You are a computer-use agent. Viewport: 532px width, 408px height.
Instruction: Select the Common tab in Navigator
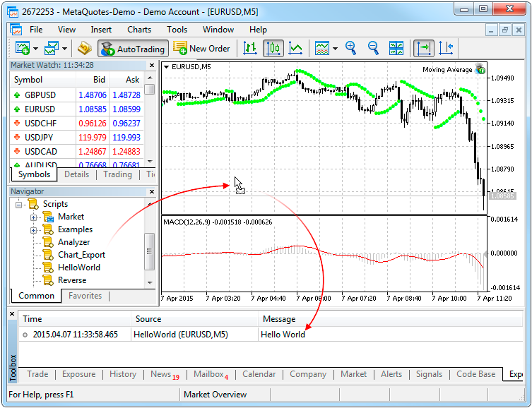[36, 296]
